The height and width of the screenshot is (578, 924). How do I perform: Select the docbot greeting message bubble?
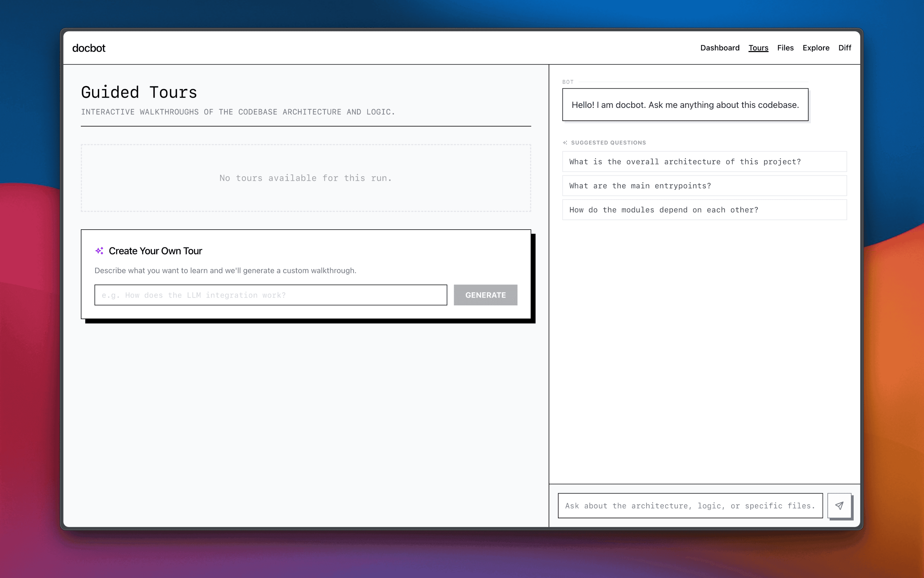coord(685,105)
